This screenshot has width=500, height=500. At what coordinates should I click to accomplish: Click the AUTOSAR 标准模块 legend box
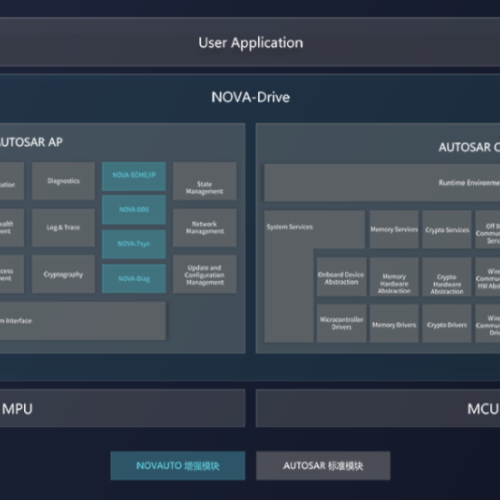(x=323, y=466)
